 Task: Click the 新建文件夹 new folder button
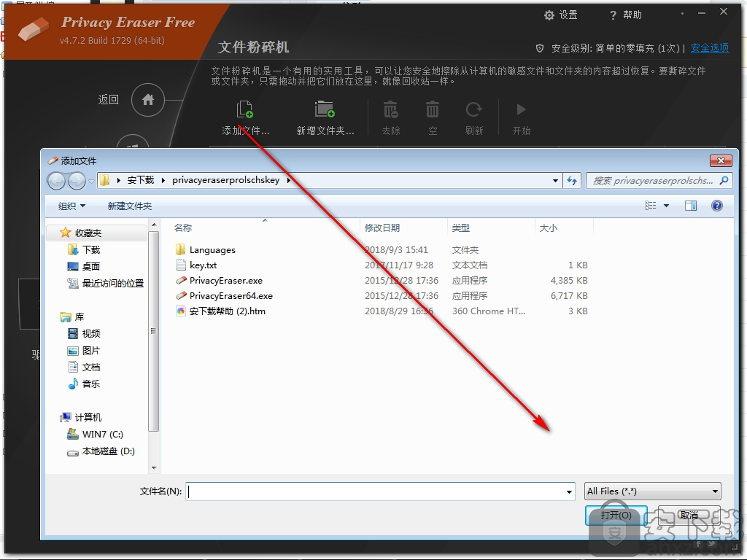(130, 206)
